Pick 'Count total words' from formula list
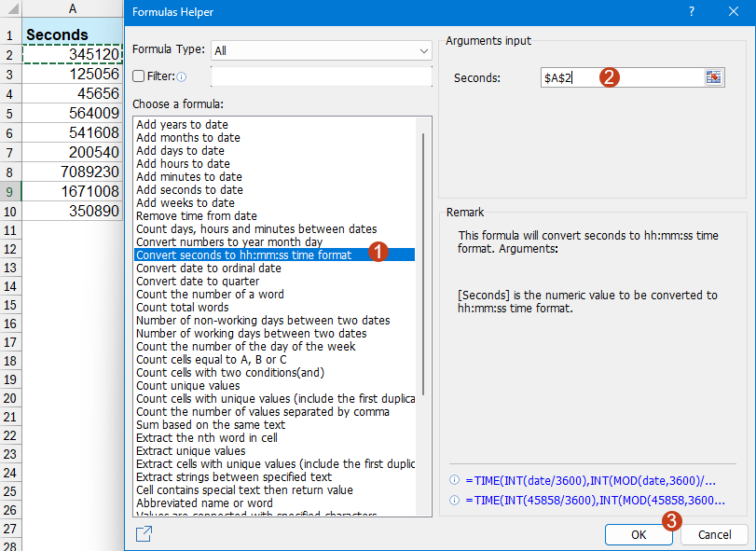This screenshot has height=551, width=756. point(182,307)
